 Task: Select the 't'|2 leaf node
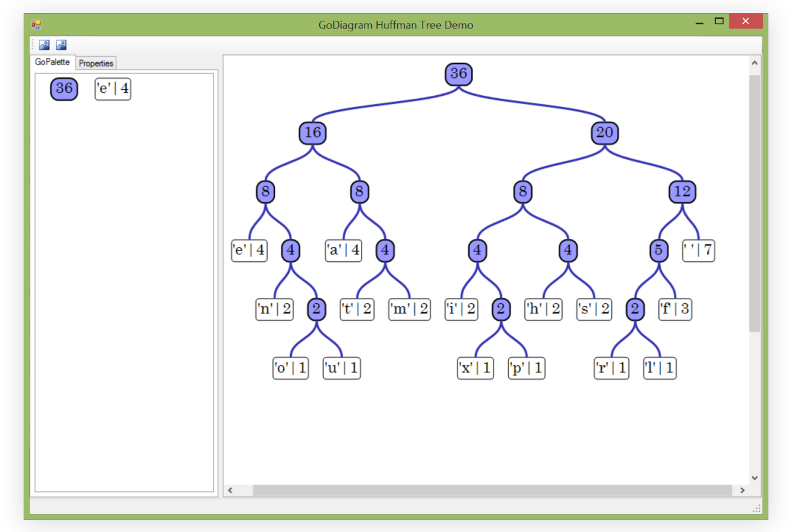click(x=357, y=309)
